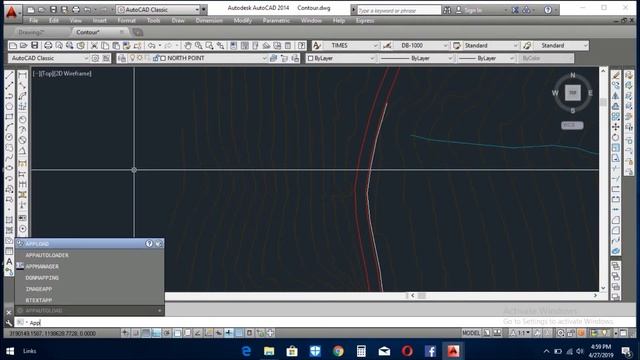Select the Diameter dimension tool
This screenshot has width=640, height=360.
[22, 140]
